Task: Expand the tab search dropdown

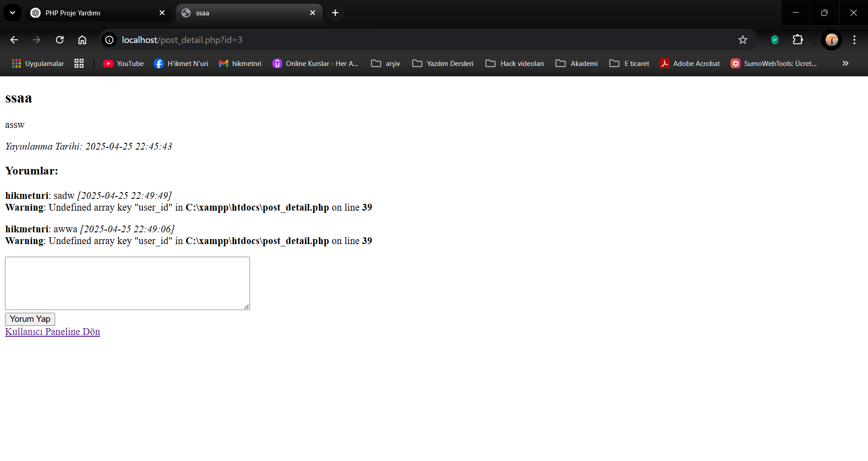Action: 12,13
